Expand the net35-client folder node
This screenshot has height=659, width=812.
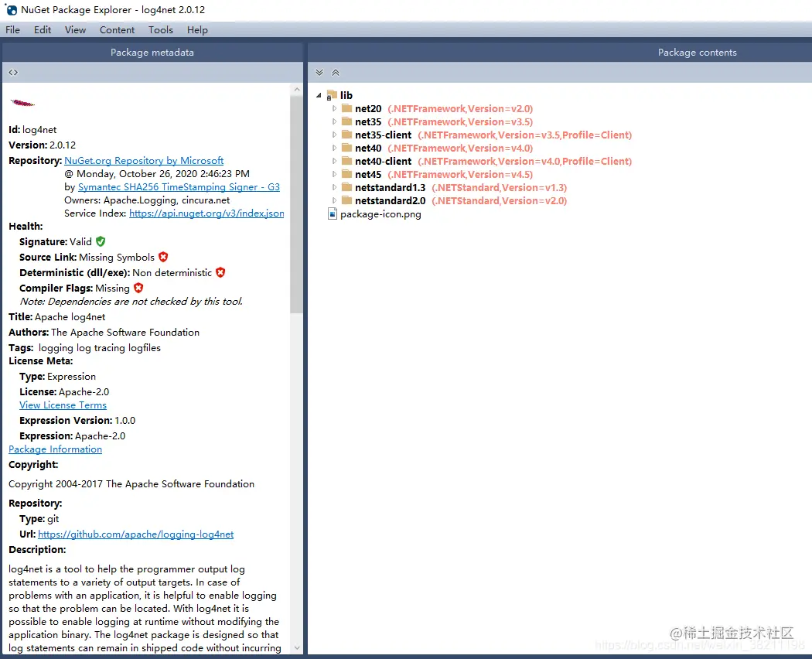pos(334,135)
